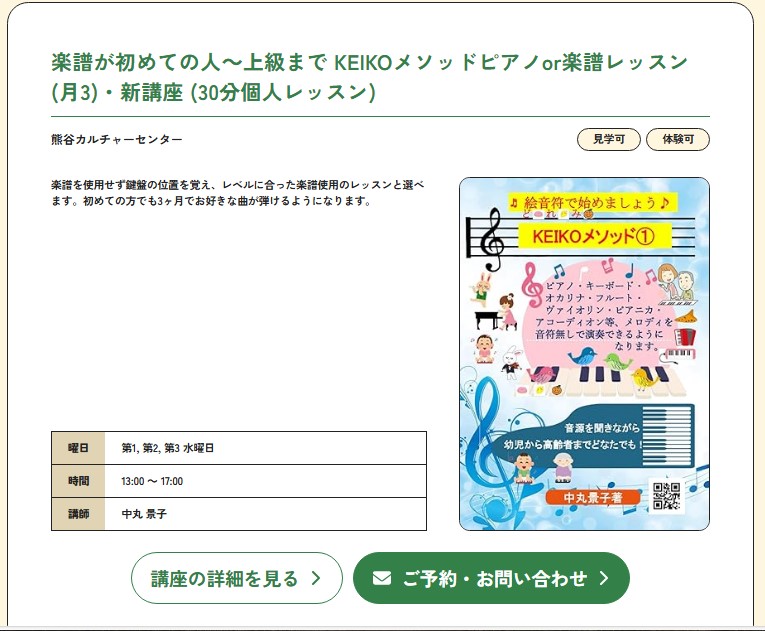Click the KEIKOメソッド① flyer image
The width and height of the screenshot is (765, 631).
pos(584,354)
